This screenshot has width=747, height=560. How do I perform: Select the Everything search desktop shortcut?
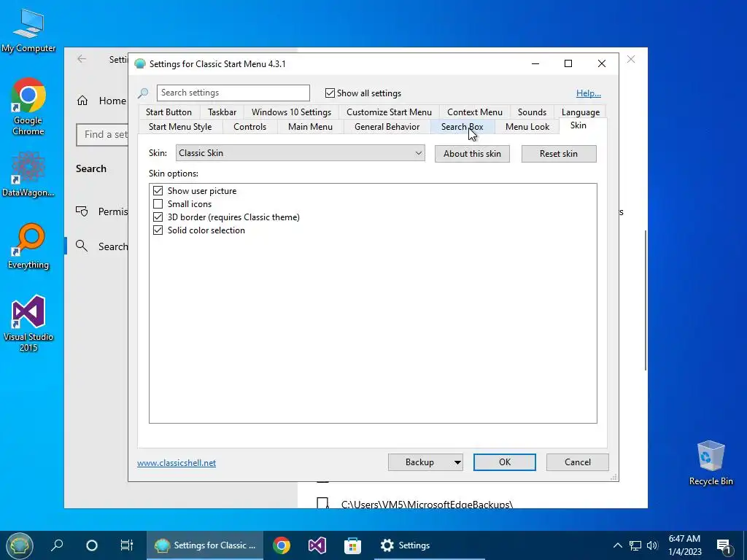point(28,246)
